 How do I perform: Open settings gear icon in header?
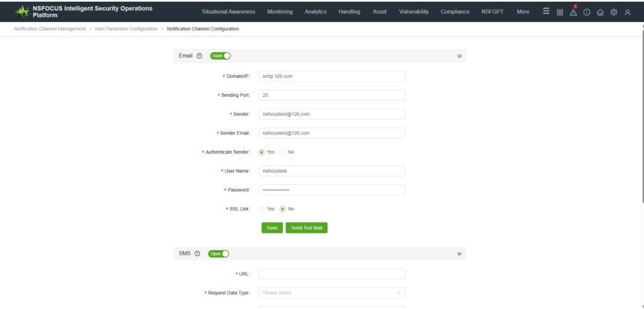point(614,12)
